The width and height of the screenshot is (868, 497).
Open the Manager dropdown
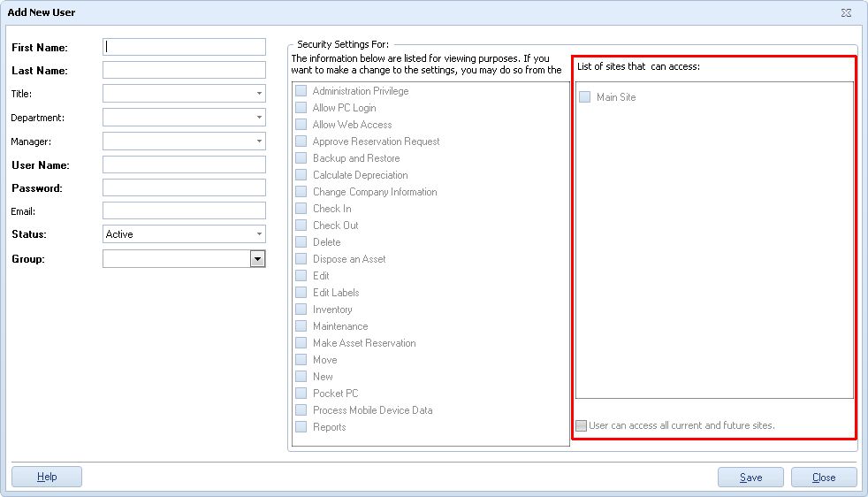coord(259,141)
